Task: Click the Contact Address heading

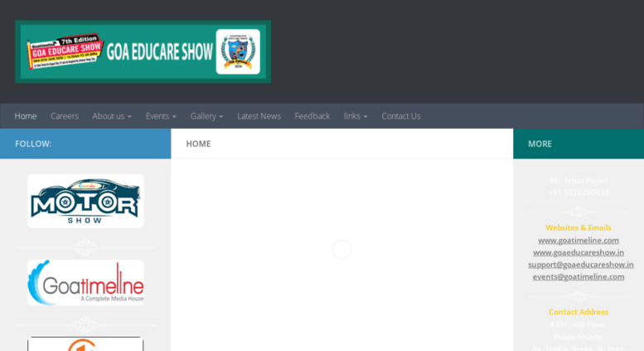Action: [x=579, y=312]
